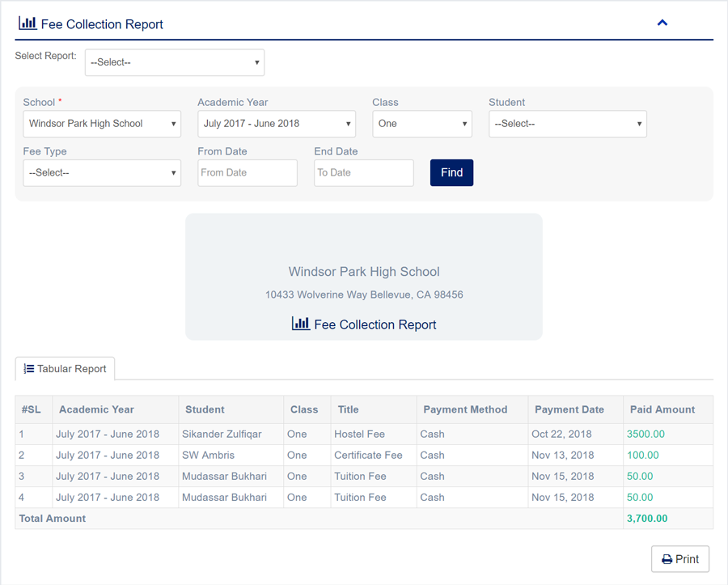Expand the Academic Year dropdown
The height and width of the screenshot is (585, 728).
277,124
